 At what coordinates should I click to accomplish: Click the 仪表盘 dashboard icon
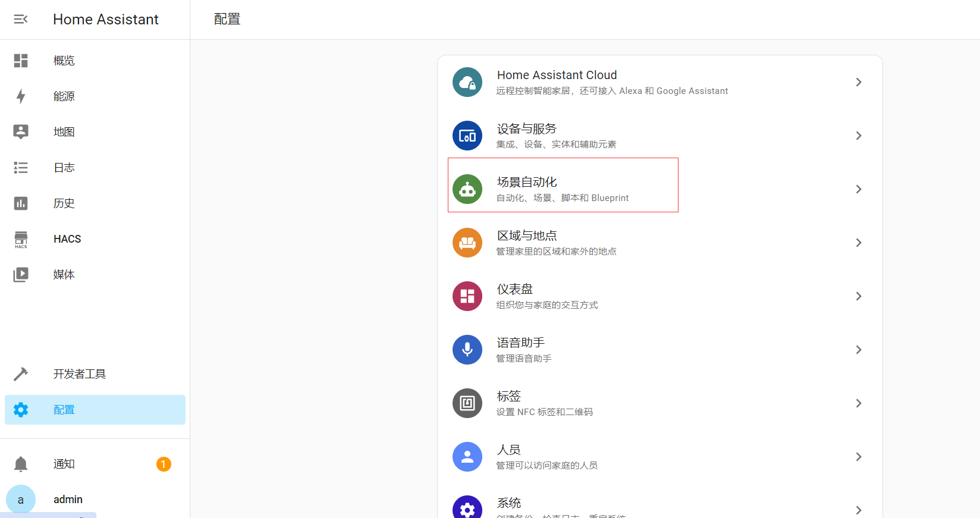(x=467, y=296)
